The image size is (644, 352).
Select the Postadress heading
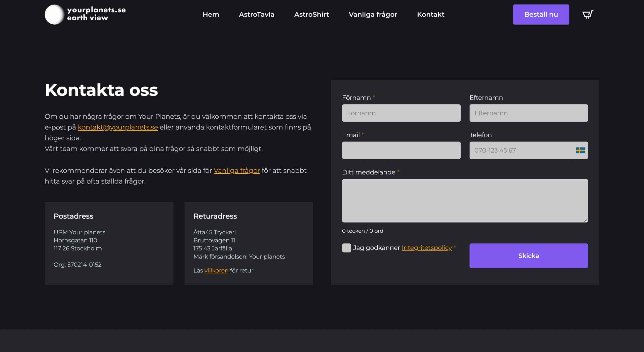[73, 216]
